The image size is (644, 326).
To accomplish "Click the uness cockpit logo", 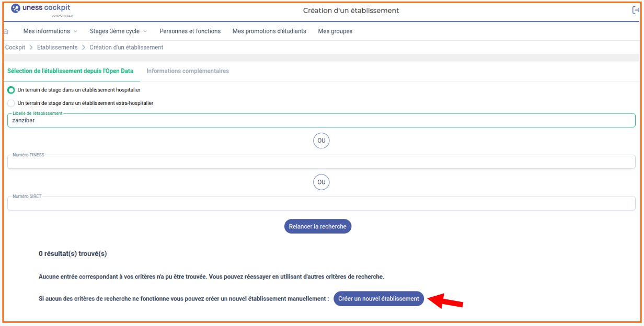I will [41, 9].
